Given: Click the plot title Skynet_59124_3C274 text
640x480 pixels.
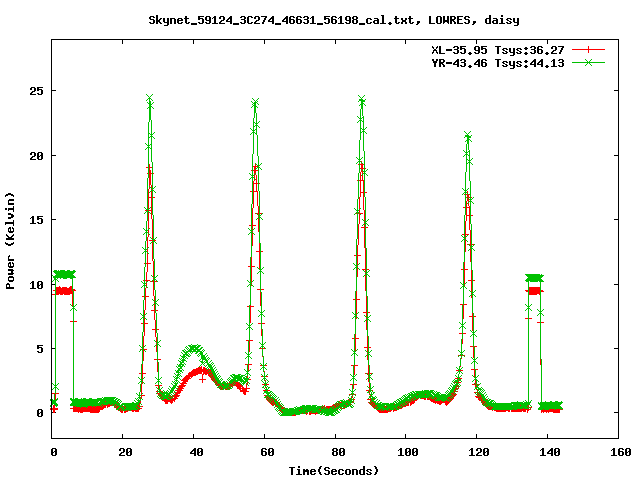Looking at the screenshot, I should point(333,20).
